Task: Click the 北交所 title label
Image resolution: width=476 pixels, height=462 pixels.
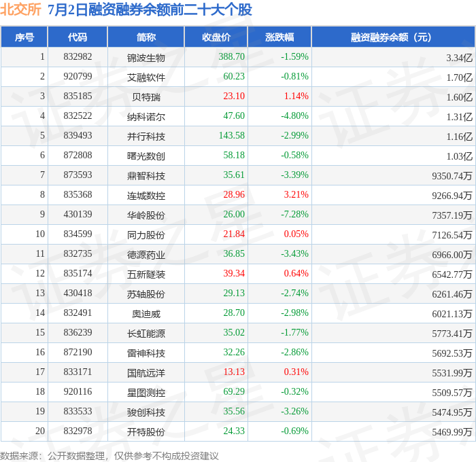Action: [x=20, y=10]
